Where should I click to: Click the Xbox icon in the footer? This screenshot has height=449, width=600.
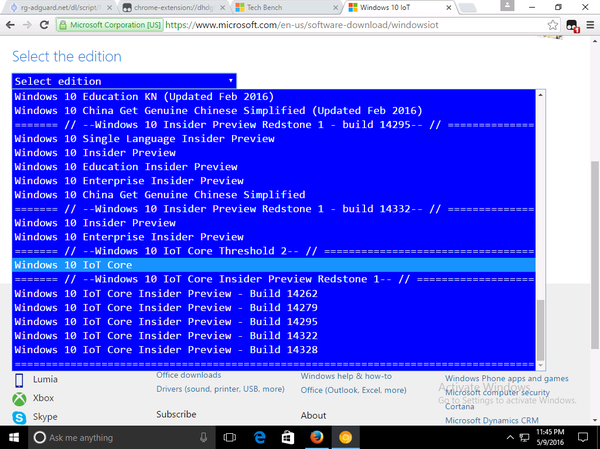[21, 398]
